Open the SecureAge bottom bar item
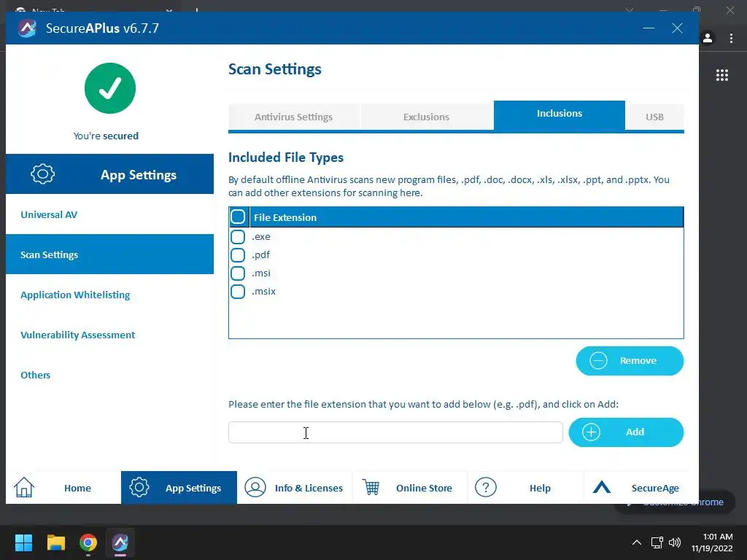Viewport: 747px width, 560px height. click(x=640, y=488)
